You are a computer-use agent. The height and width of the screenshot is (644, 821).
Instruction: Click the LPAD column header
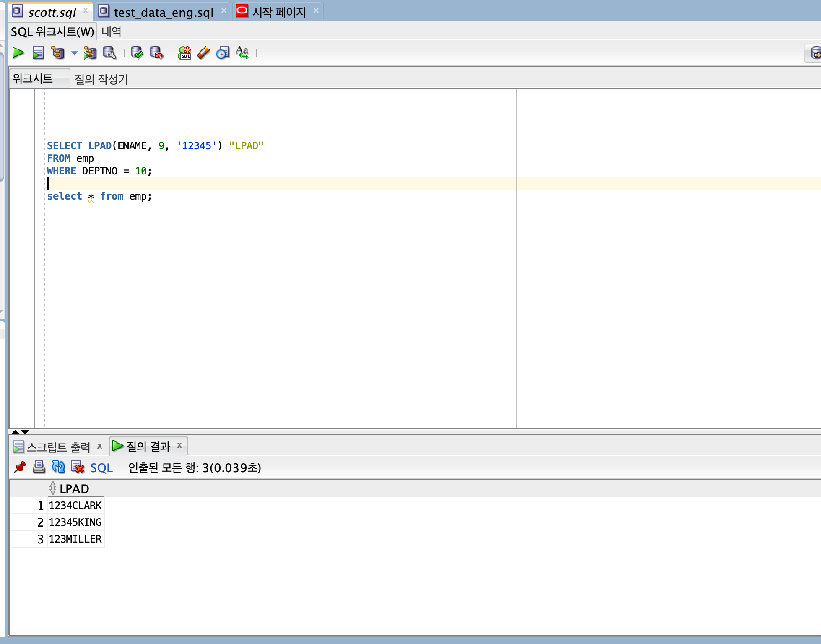74,489
